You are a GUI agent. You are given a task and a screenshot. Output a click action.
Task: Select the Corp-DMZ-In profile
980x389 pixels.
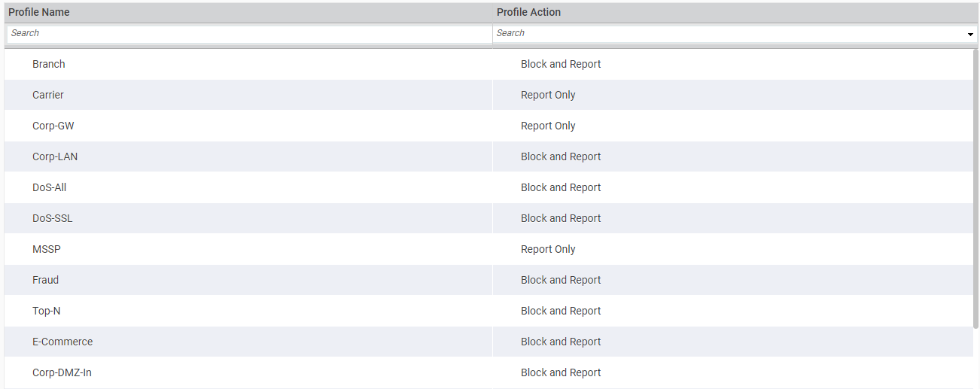click(x=62, y=372)
